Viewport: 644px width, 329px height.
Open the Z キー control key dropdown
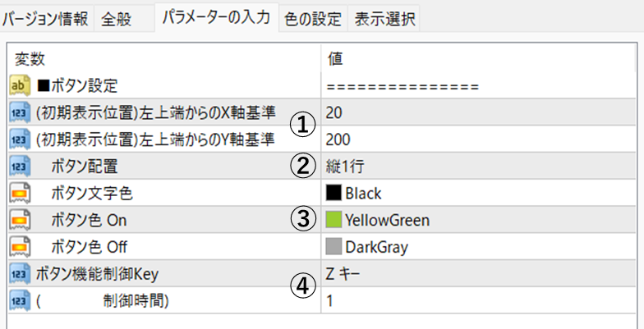tap(347, 274)
